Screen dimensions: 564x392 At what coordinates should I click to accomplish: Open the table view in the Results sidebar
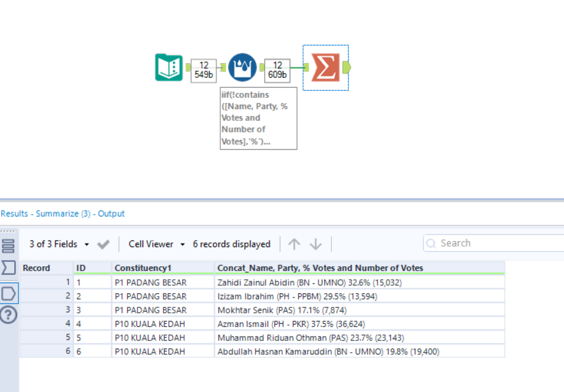(7, 245)
